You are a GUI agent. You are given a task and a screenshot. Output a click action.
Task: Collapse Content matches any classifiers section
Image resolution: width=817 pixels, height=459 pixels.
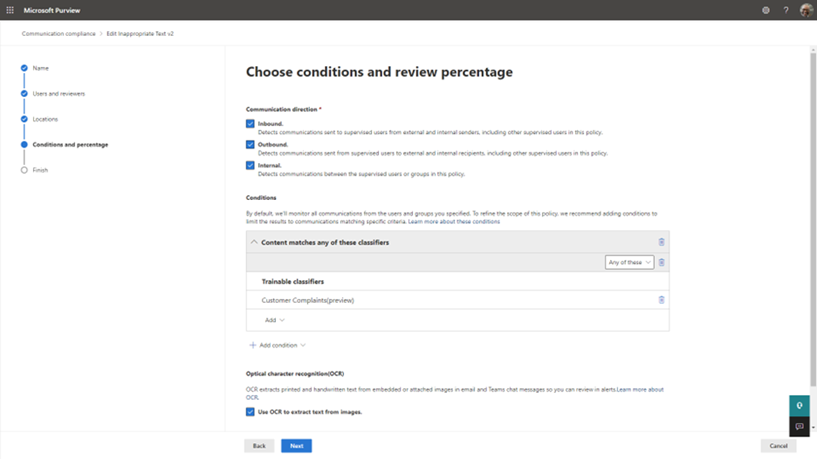pyautogui.click(x=254, y=242)
